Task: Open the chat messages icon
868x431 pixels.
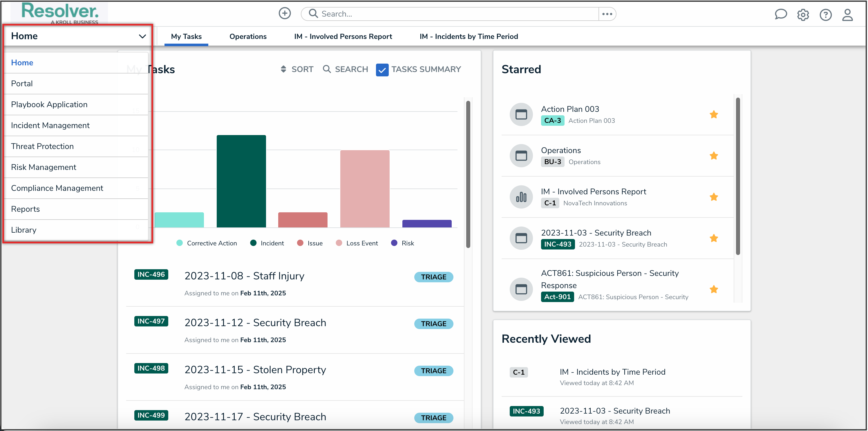Action: tap(780, 15)
